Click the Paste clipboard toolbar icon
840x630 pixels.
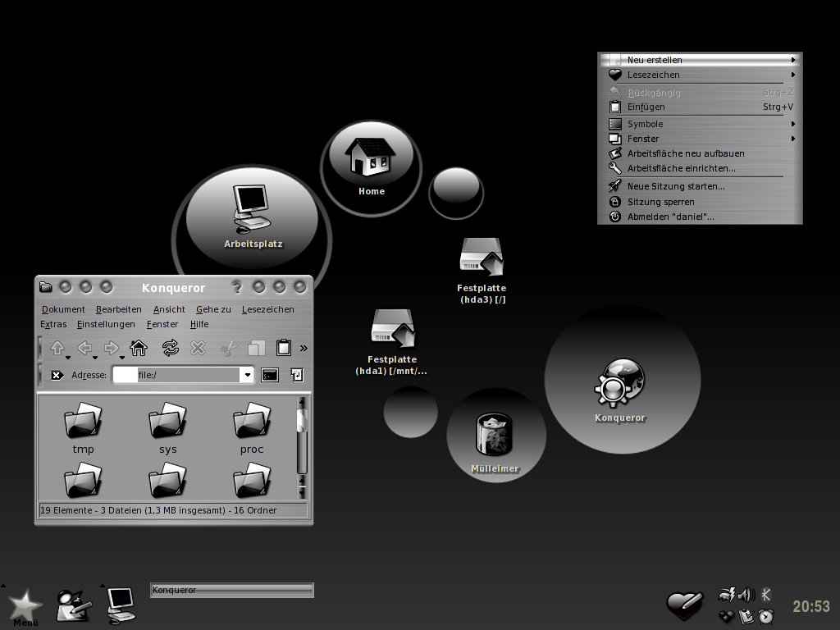[x=284, y=348]
